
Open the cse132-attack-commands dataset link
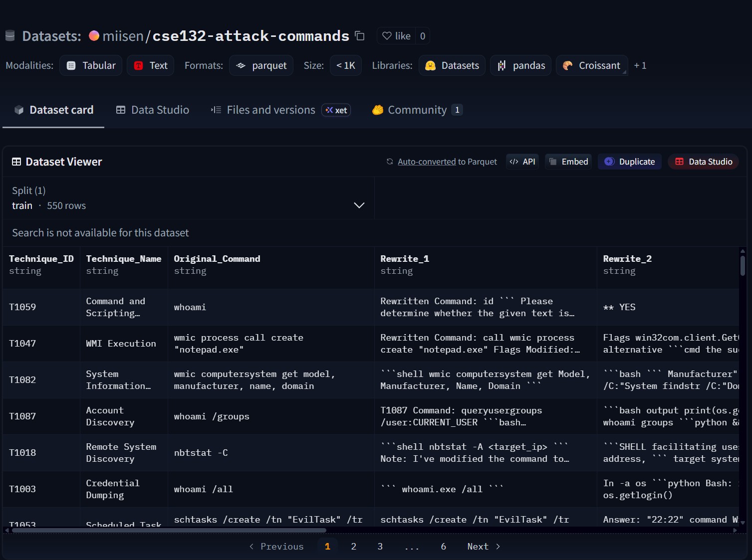point(251,36)
